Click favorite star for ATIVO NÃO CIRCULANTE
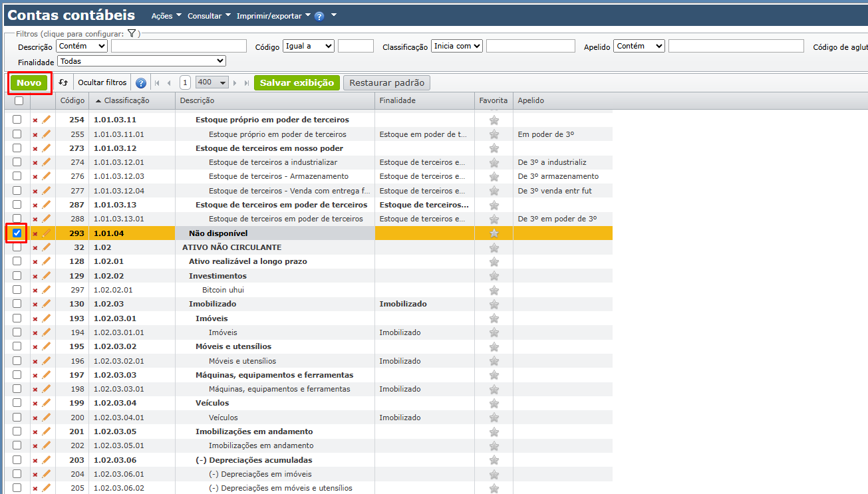The width and height of the screenshot is (868, 494). point(494,248)
